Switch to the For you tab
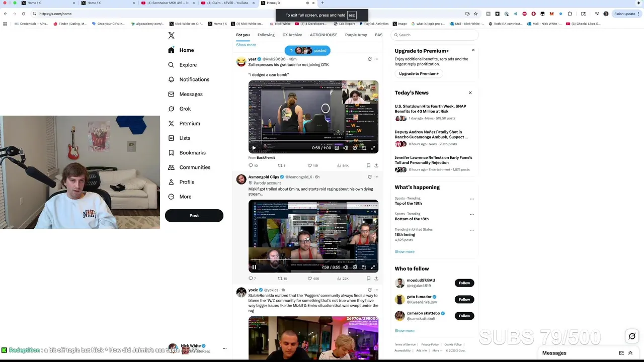The height and width of the screenshot is (362, 644). 243,35
